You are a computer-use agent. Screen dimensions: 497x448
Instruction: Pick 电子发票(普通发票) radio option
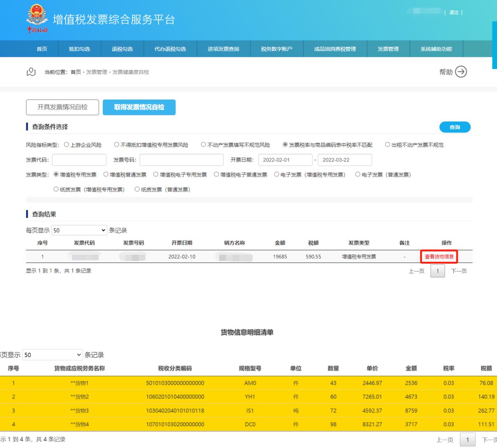[358, 175]
